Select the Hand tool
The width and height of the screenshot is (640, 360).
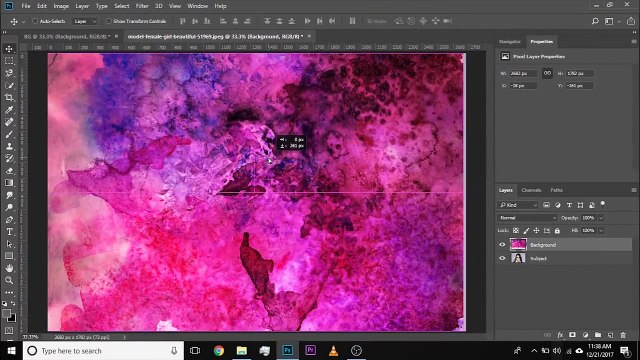[x=9, y=268]
